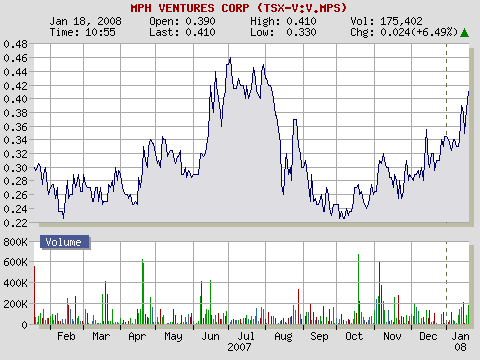480x360 pixels.
Task: Click the 0.24 price axis label
Action: click(15, 209)
